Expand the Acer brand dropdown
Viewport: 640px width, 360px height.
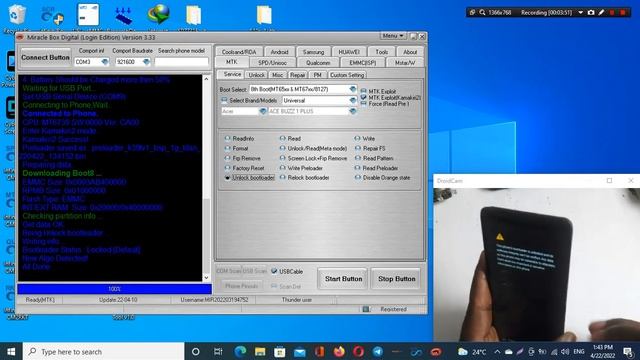(x=262, y=111)
